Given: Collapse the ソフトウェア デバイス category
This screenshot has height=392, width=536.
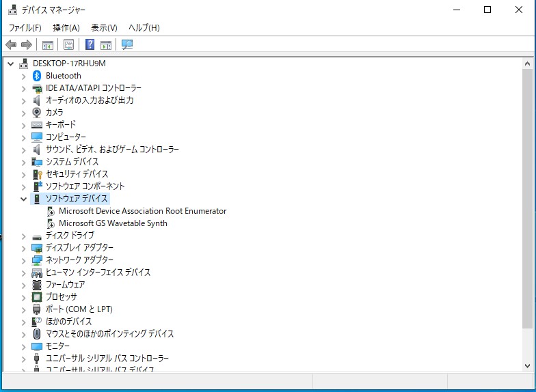Looking at the screenshot, I should click(23, 199).
